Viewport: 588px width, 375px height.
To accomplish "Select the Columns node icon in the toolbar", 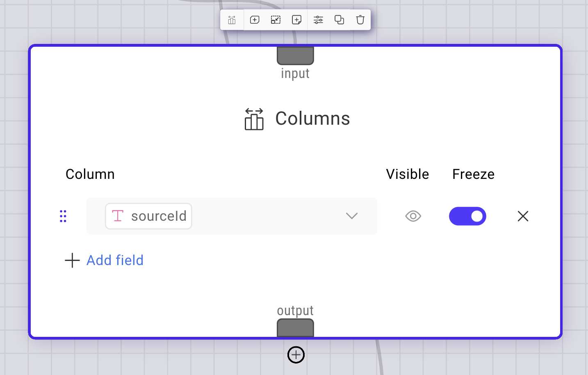I will pos(232,20).
